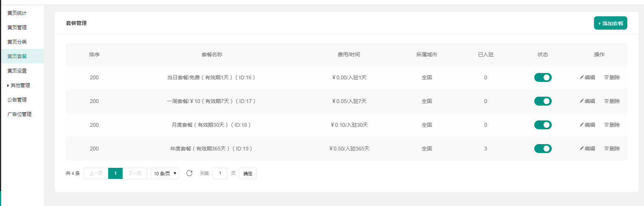
Task: Toggle the 月度套餐 status switch
Action: coord(543,125)
